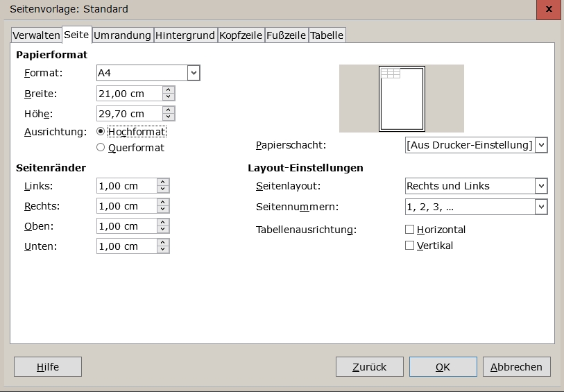
Task: Open the Seitenlayout dropdown
Action: click(x=476, y=186)
